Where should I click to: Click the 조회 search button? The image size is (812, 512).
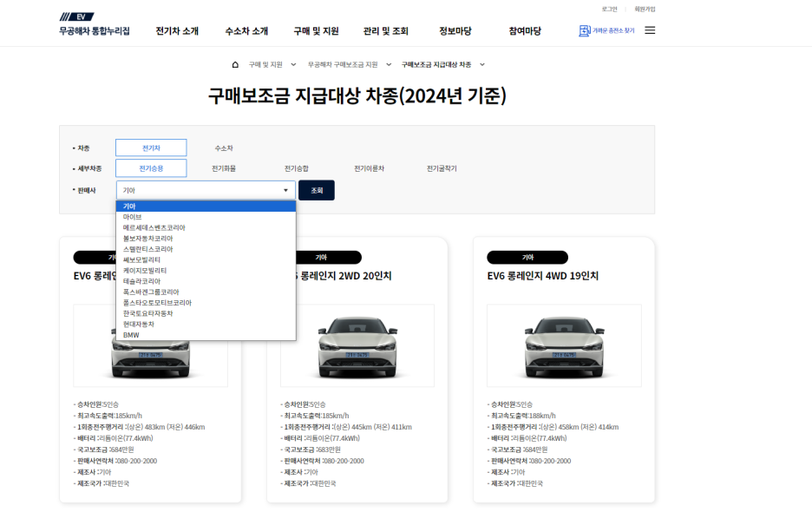(317, 190)
